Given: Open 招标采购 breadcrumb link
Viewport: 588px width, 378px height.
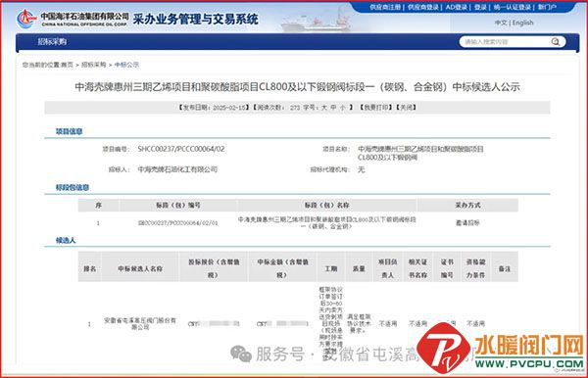Looking at the screenshot, I should point(94,65).
